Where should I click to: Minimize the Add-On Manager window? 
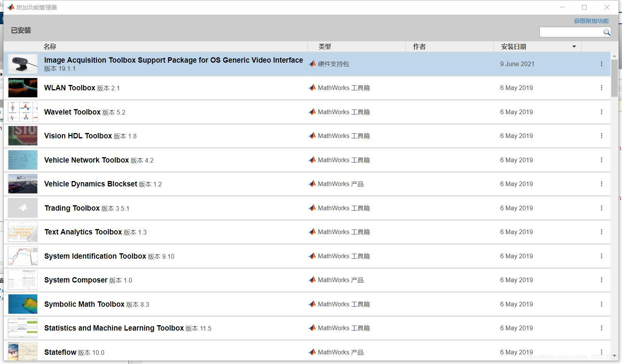click(x=562, y=7)
